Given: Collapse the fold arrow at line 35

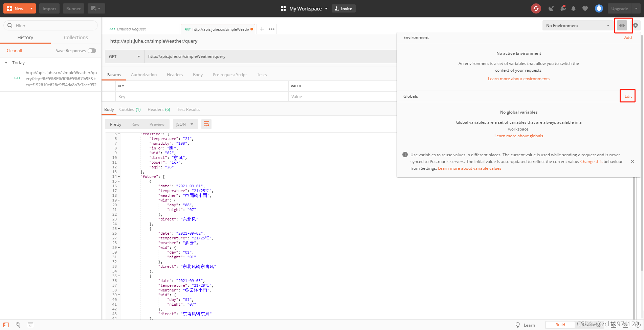Looking at the screenshot, I should coord(119,276).
